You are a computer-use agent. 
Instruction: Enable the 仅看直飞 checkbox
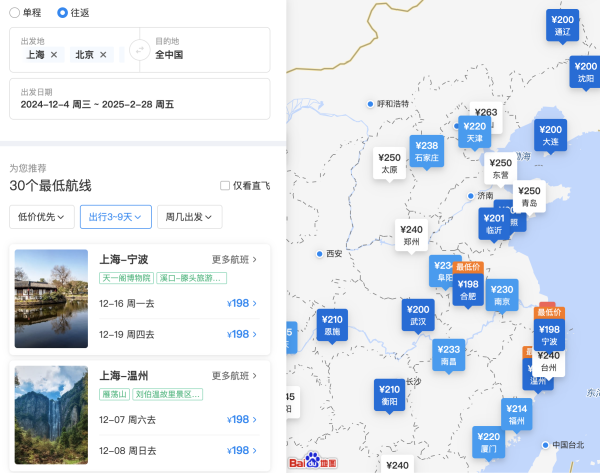click(225, 186)
